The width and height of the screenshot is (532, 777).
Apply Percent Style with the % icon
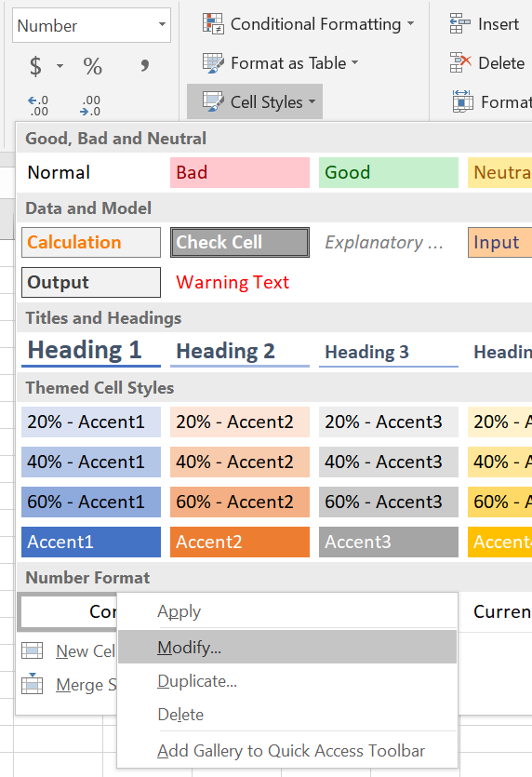tap(93, 65)
